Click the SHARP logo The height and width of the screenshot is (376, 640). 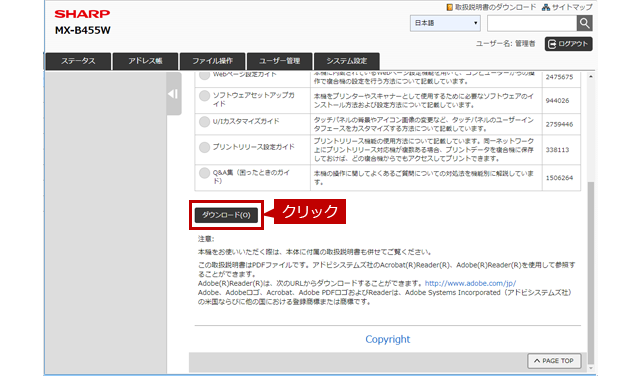82,14
